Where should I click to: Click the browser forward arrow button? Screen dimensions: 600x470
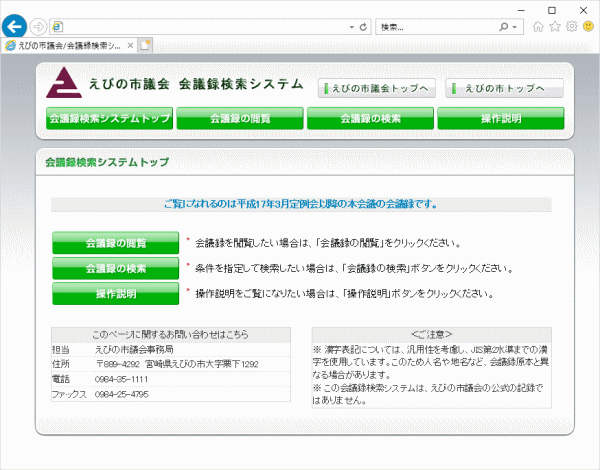click(x=38, y=27)
